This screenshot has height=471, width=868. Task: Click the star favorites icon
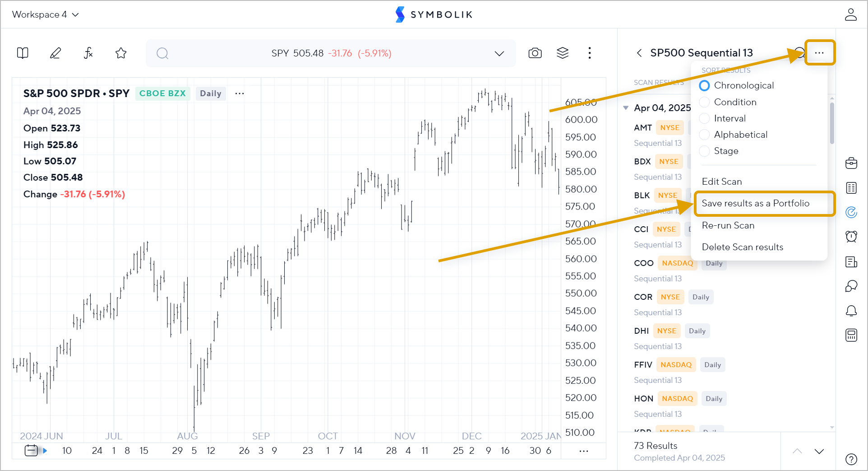coord(121,53)
